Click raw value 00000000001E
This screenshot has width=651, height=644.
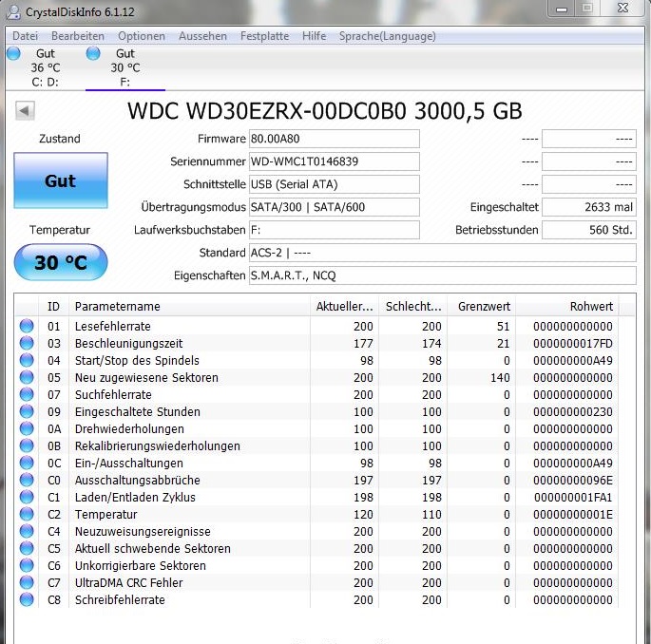(573, 515)
